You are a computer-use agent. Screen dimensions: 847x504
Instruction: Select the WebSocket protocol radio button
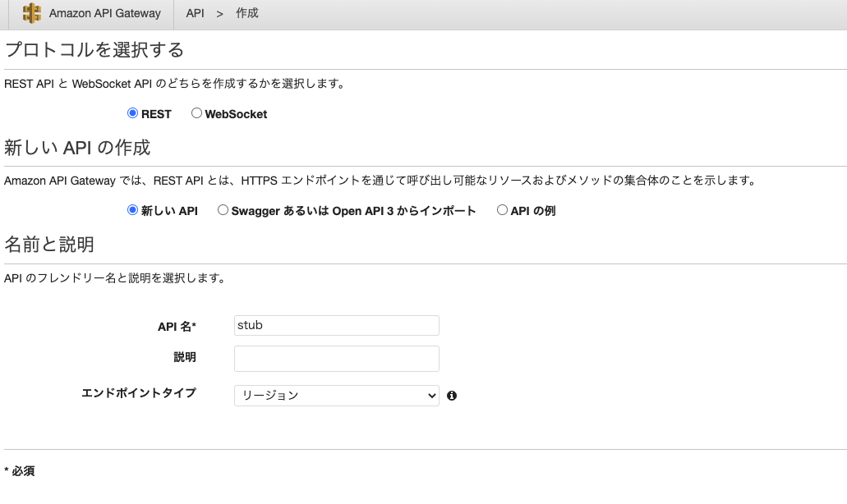[x=196, y=113]
